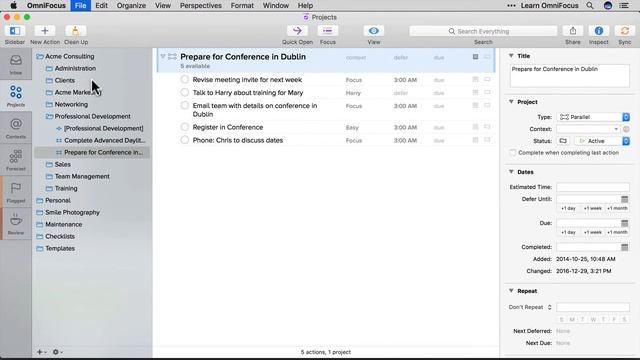640x360 pixels.
Task: Switch to the Forecast perspective
Action: (16, 160)
